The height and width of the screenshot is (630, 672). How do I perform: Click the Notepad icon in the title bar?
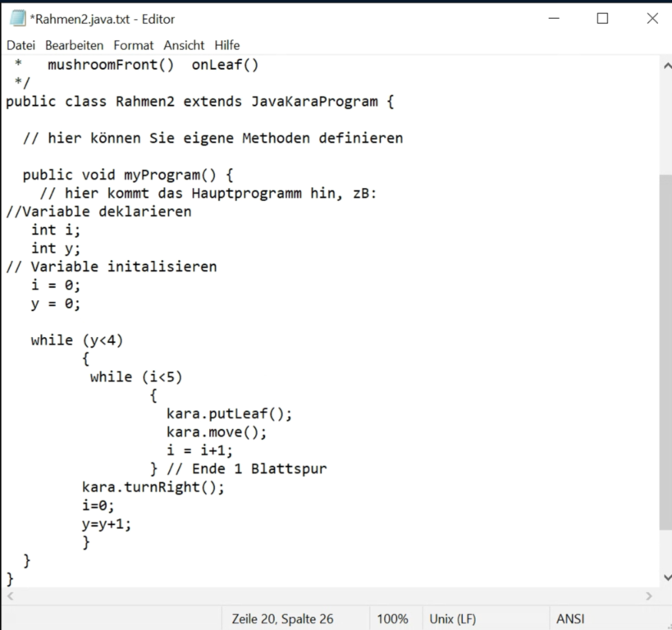click(17, 19)
